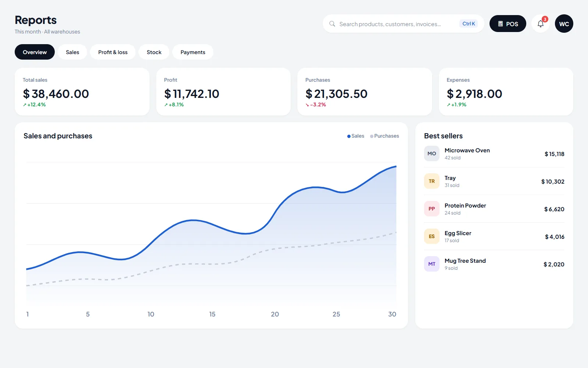Click the MT Mug Tree Stand badge
The height and width of the screenshot is (368, 588).
click(x=432, y=264)
